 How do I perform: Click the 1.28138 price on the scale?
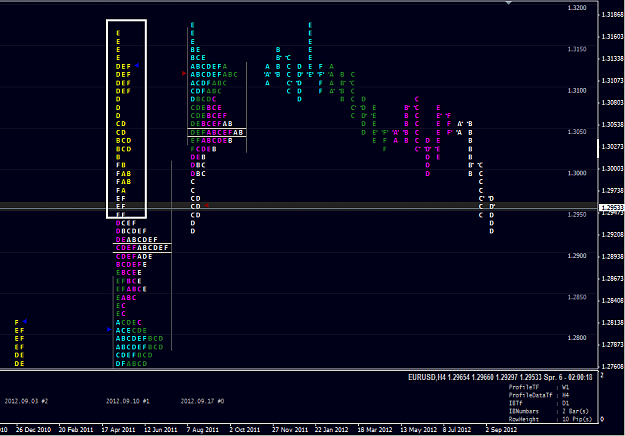tap(612, 322)
